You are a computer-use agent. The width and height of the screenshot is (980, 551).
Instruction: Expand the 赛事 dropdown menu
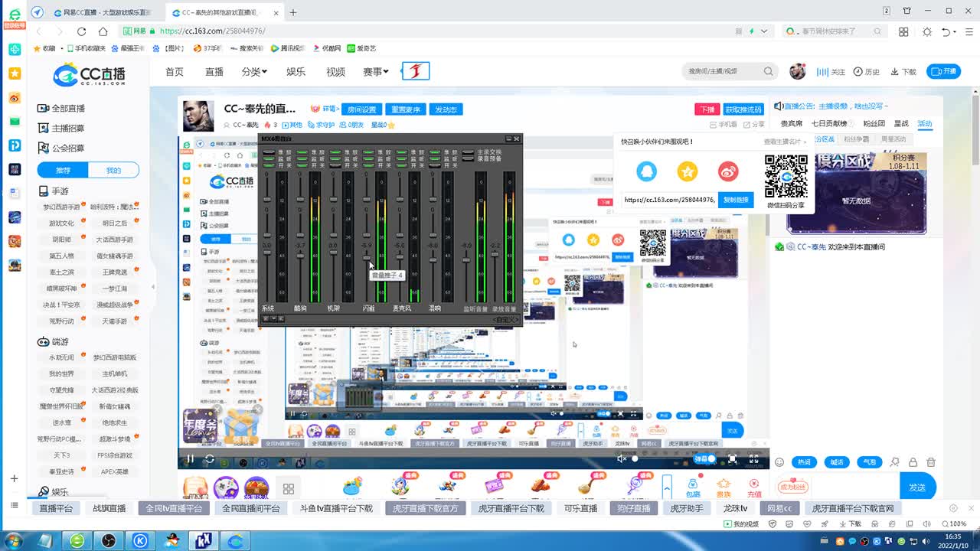(x=376, y=71)
